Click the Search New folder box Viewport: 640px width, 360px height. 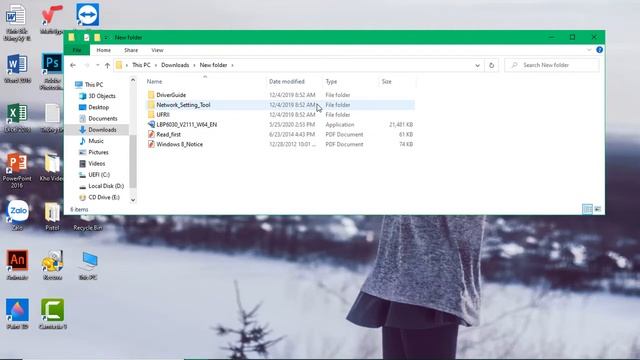pos(552,65)
